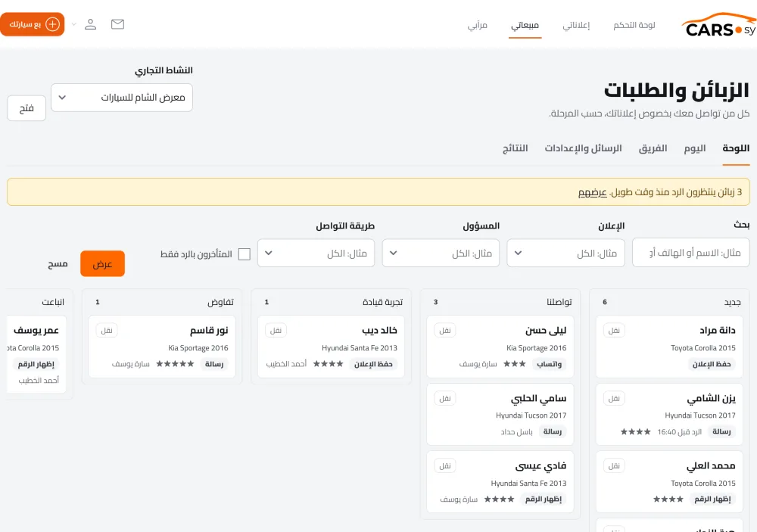This screenshot has width=757, height=532.
Task: Expand the account menu chevron
Action: 74,24
